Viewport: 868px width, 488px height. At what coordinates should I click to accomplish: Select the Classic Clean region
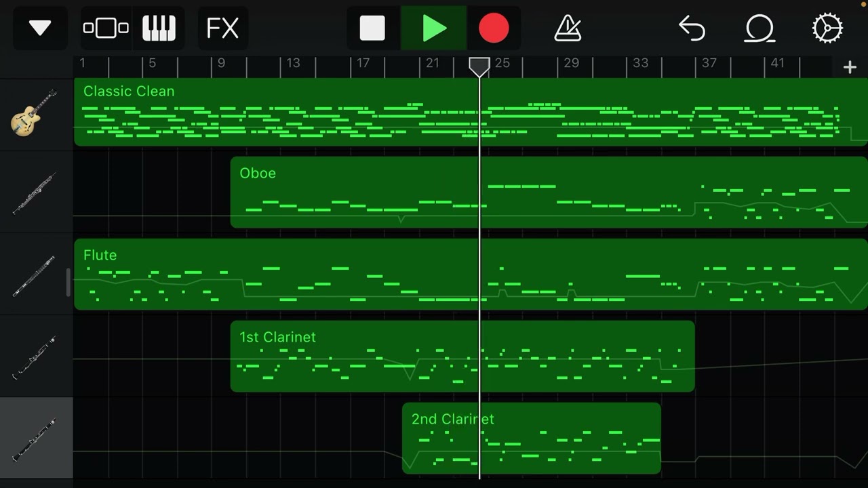coord(471,112)
